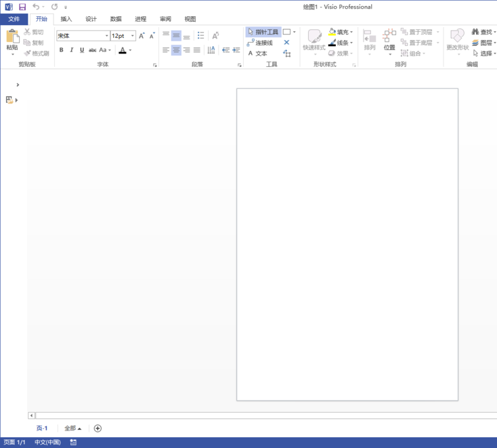Align text right

tap(186, 50)
